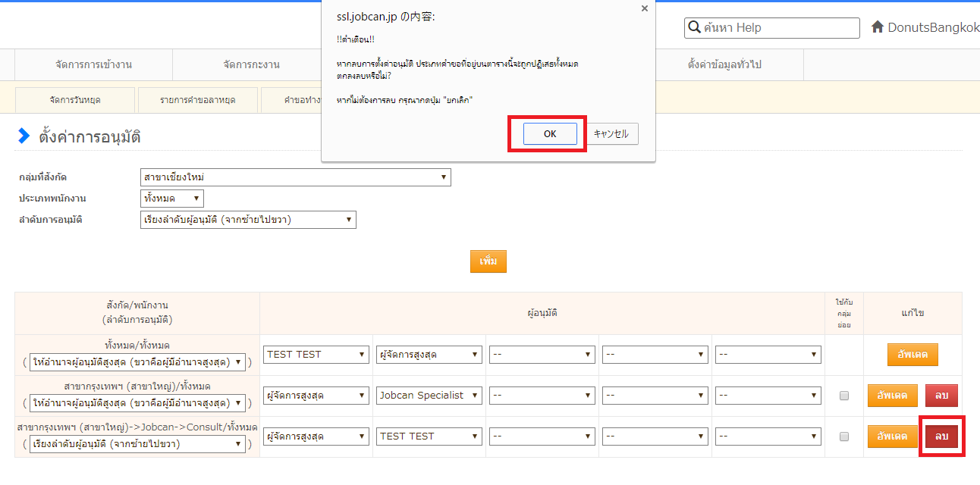
Task: Click OK in the warning dialog
Action: click(549, 134)
